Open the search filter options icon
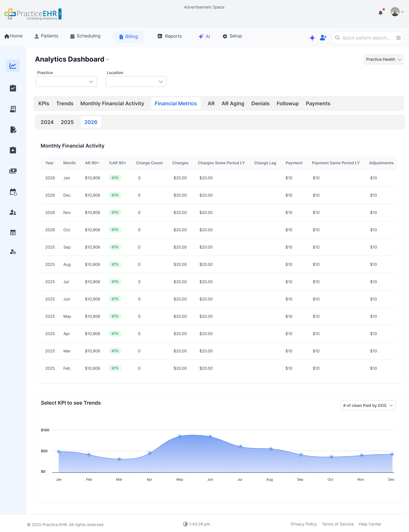 398,38
